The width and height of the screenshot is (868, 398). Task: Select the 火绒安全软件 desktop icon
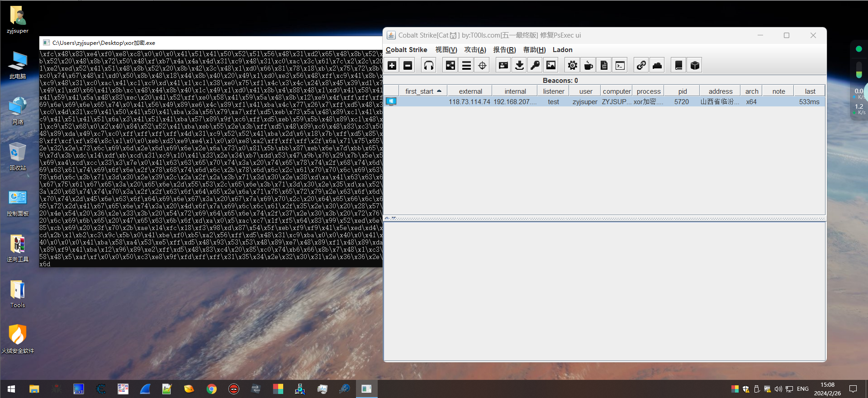tap(18, 340)
